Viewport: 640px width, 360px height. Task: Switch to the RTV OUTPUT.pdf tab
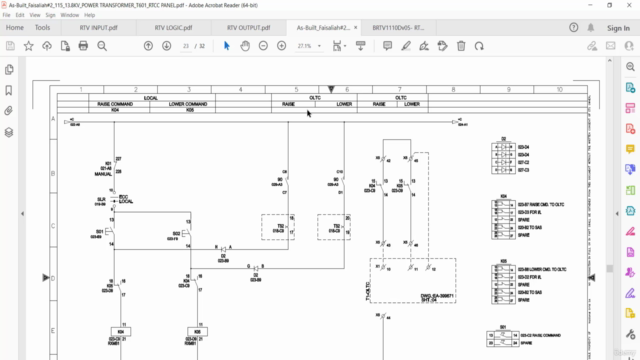pyautogui.click(x=249, y=28)
